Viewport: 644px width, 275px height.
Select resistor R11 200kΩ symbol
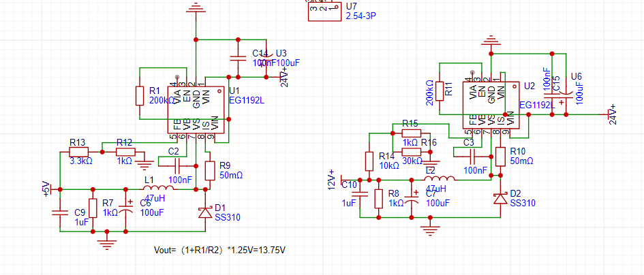[x=440, y=91]
